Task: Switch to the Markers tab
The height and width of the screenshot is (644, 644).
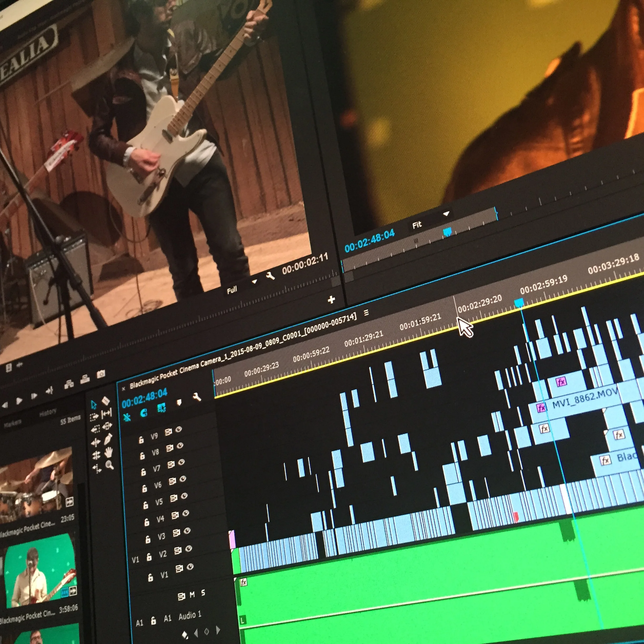Action: tap(13, 423)
